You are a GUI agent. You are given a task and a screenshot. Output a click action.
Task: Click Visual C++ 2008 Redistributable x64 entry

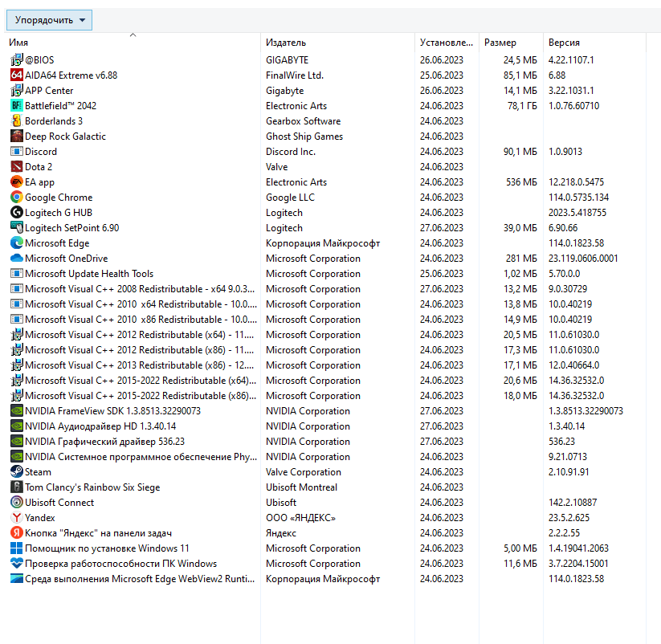point(140,289)
